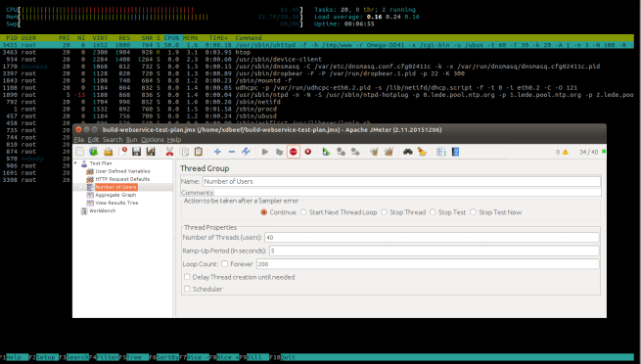The width and height of the screenshot is (641, 364).
Task: Select the htop process row in terminal
Action: pos(317,52)
